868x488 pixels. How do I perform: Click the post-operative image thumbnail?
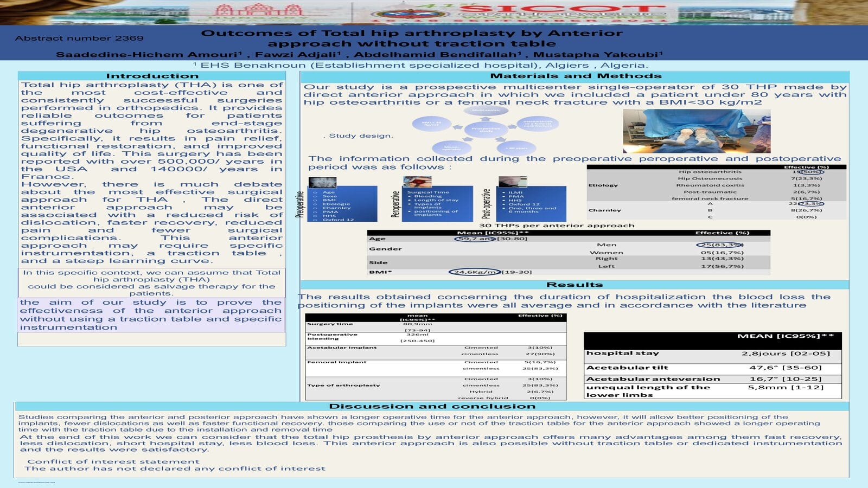pyautogui.click(x=512, y=181)
